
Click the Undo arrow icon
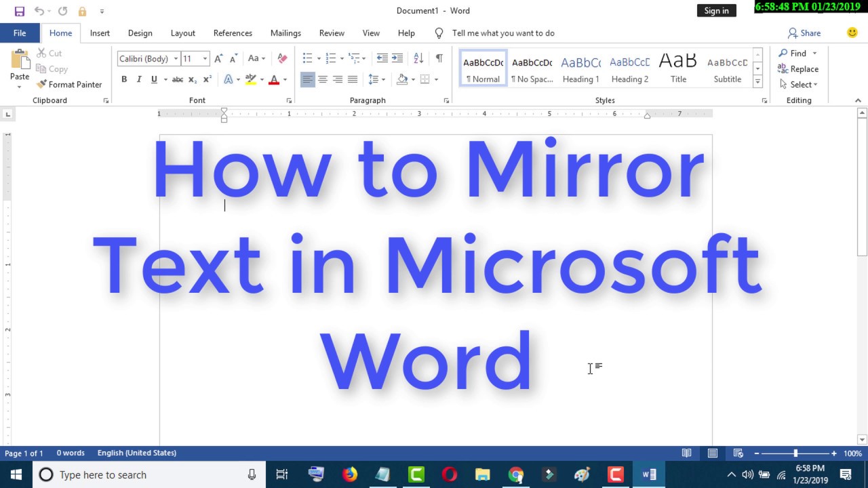coord(39,11)
